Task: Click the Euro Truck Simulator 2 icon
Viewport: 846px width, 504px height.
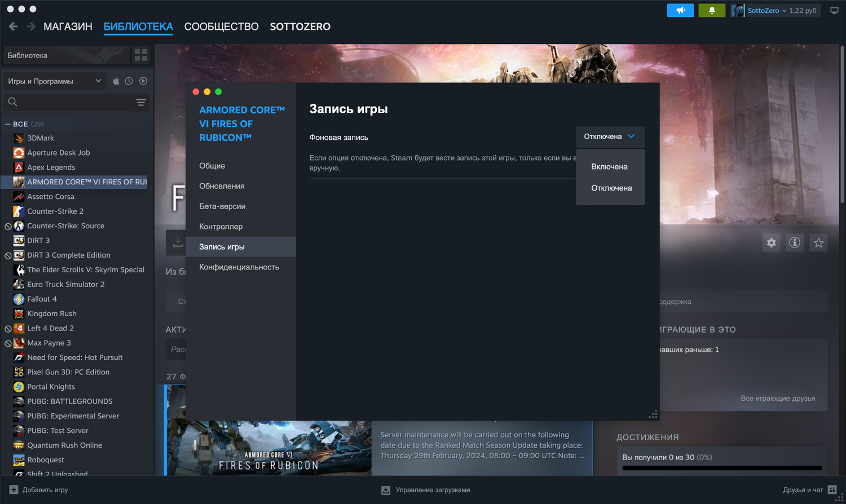Action: coord(19,285)
